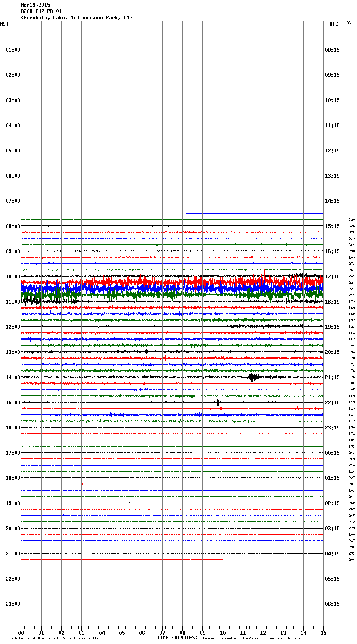
Task: Select the 14:00 MST time label
Action: tap(13, 377)
